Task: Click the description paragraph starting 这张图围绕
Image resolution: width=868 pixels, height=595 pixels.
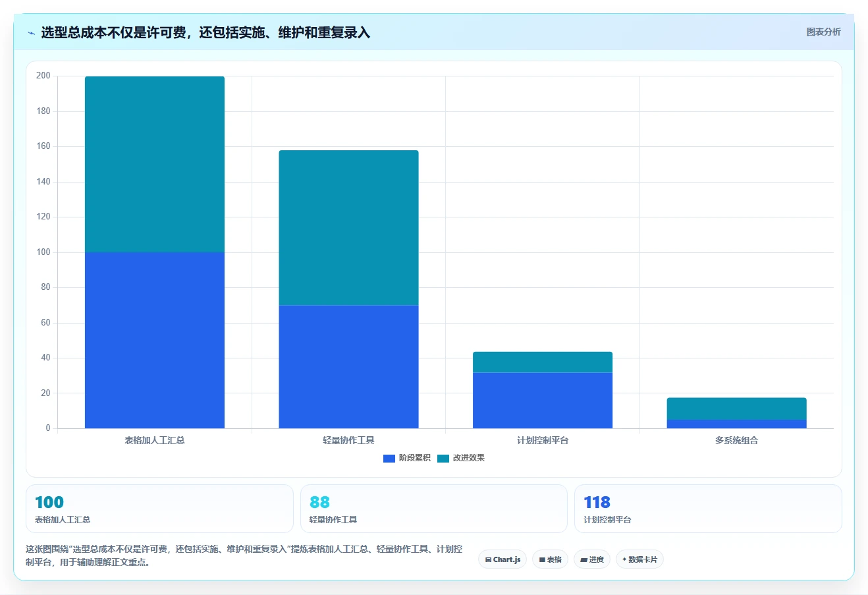Action: [x=244, y=555]
